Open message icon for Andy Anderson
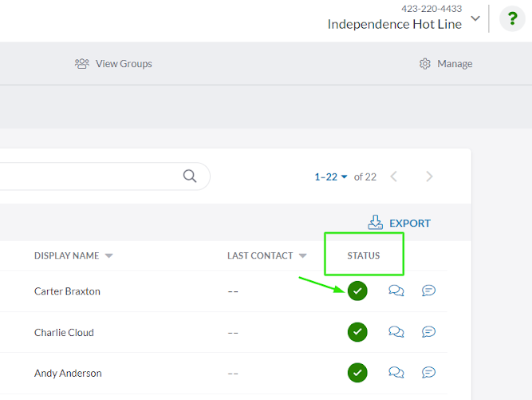532x400 pixels. [x=428, y=373]
